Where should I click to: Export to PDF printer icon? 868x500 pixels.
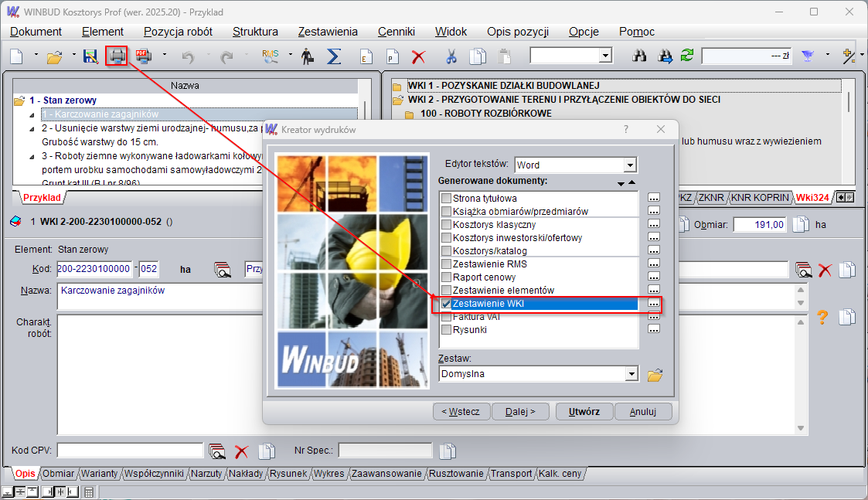pos(143,56)
